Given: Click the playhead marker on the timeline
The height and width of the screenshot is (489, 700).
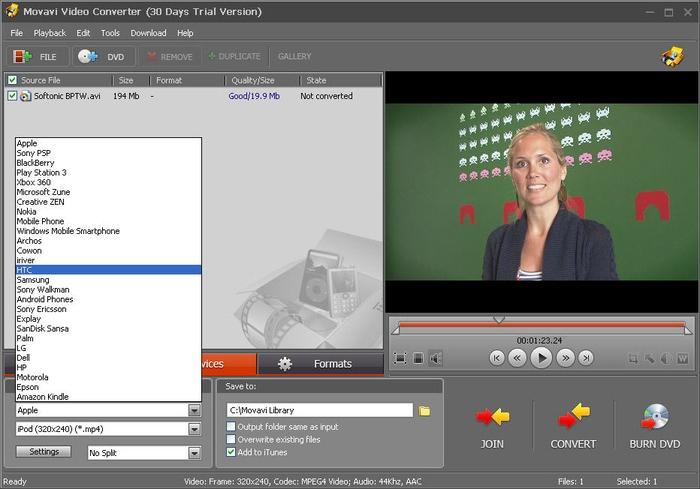Looking at the screenshot, I should click(499, 320).
